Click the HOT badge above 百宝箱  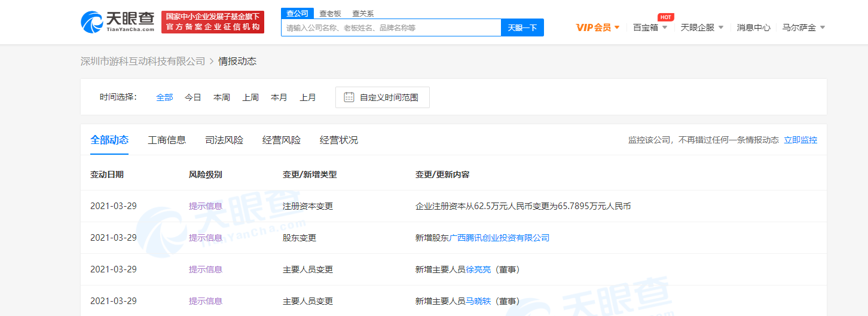(x=665, y=17)
